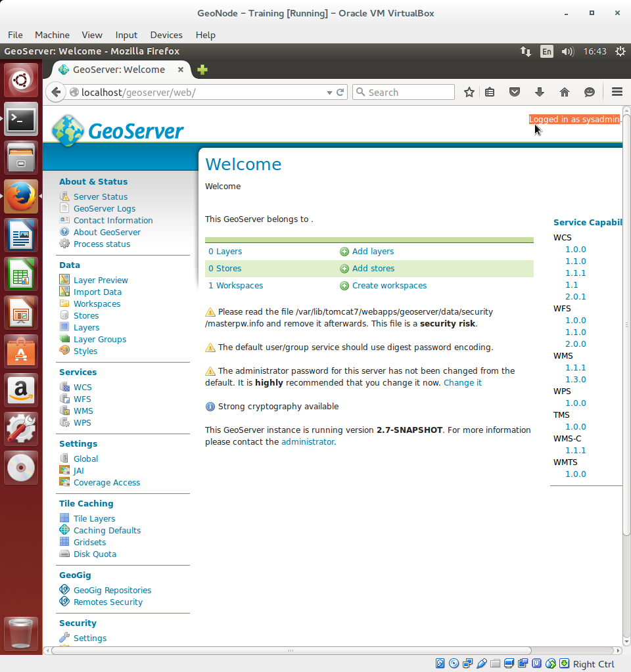Go back with the browser back arrow
This screenshot has height=672, width=631.
[56, 92]
